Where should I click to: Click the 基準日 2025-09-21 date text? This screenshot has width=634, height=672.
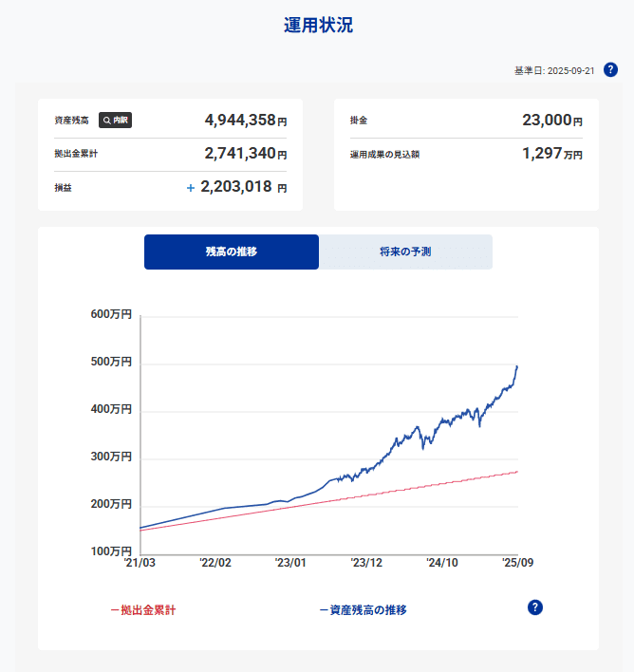[554, 70]
